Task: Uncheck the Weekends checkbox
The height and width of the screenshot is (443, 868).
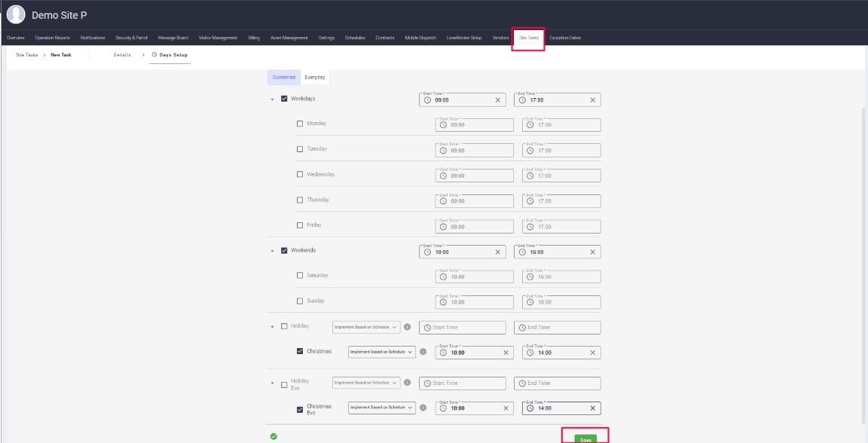Action: coord(284,250)
